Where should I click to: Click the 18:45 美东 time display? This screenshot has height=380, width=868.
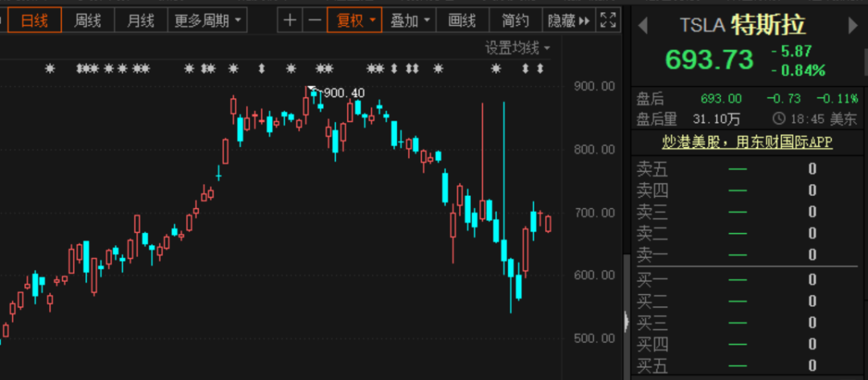pyautogui.click(x=823, y=118)
